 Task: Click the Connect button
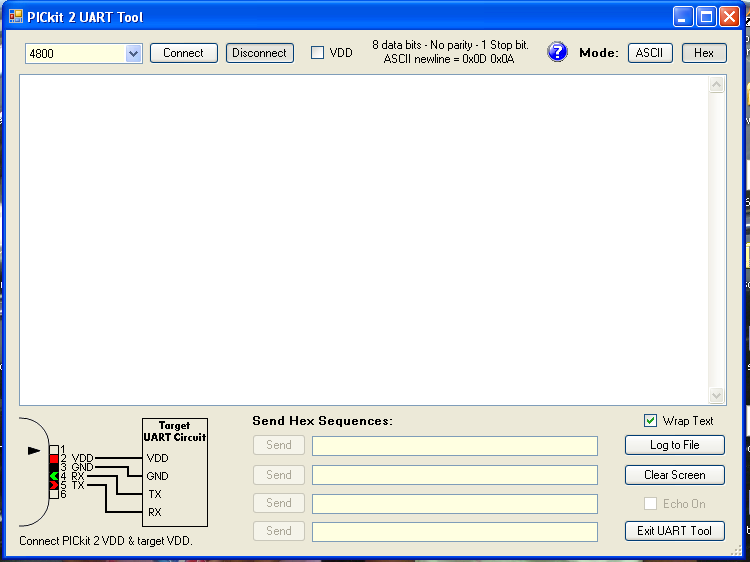pos(184,53)
